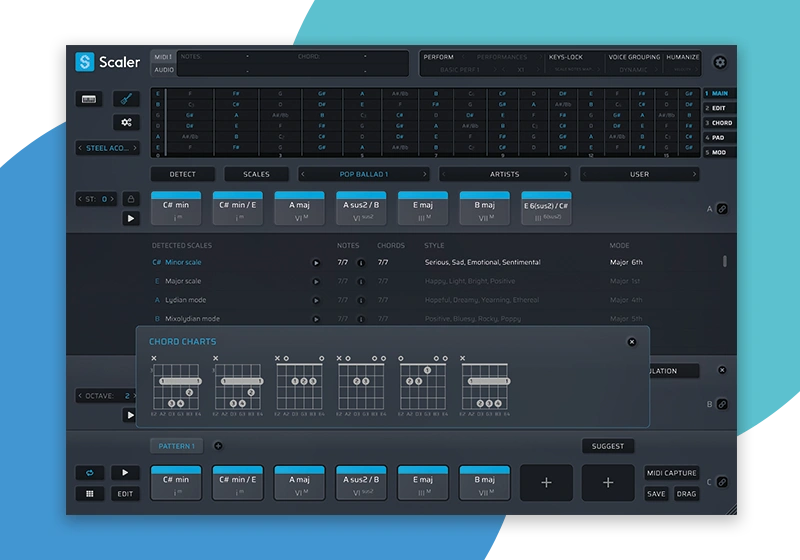Screen dimensions: 800x560
Task: Select the B maj chord chart diagram
Action: tap(485, 387)
